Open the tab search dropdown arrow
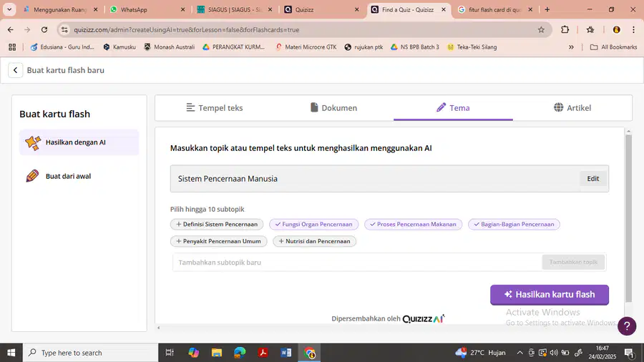Viewport: 644px width, 362px height. pos(9,9)
